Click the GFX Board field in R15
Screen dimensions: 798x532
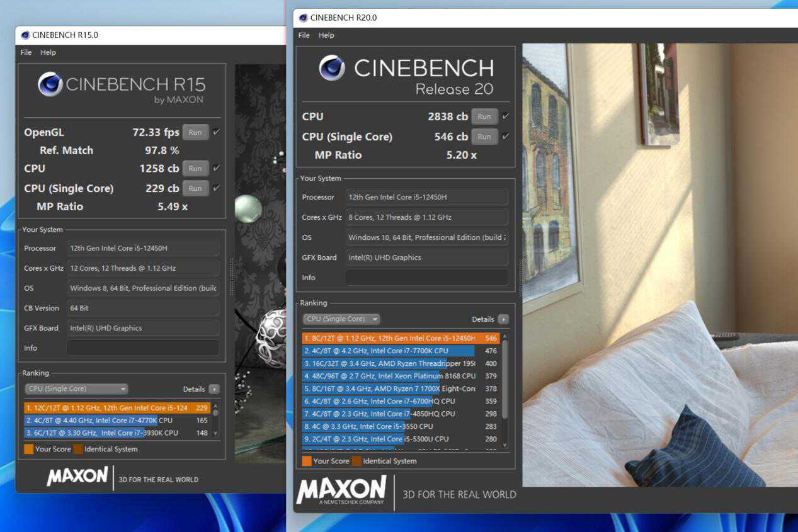(143, 328)
